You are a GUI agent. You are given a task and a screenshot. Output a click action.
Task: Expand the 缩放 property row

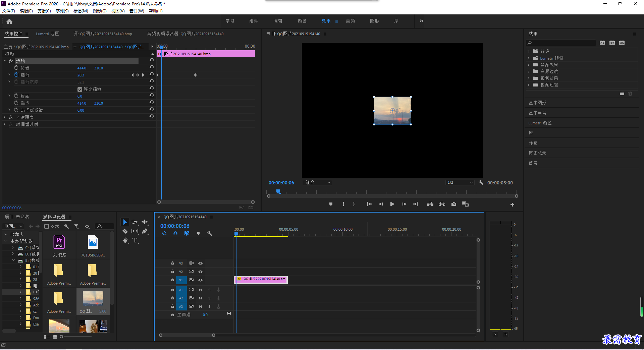[x=9, y=75]
